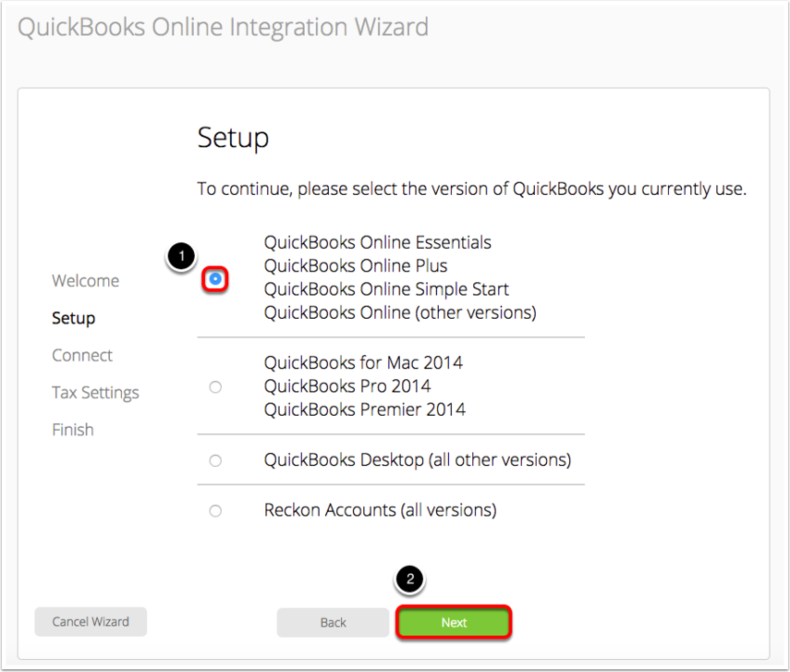Open the Welcome step in sidebar
This screenshot has height=672, width=790.
86,281
